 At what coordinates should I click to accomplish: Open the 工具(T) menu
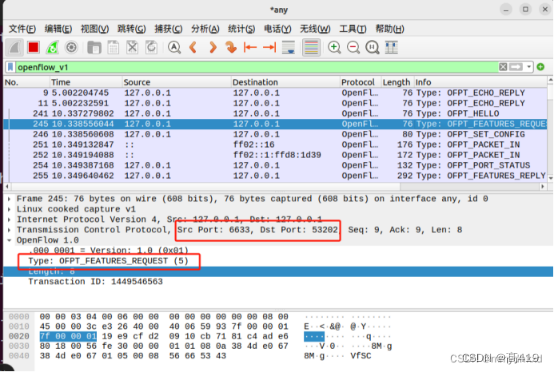click(353, 29)
